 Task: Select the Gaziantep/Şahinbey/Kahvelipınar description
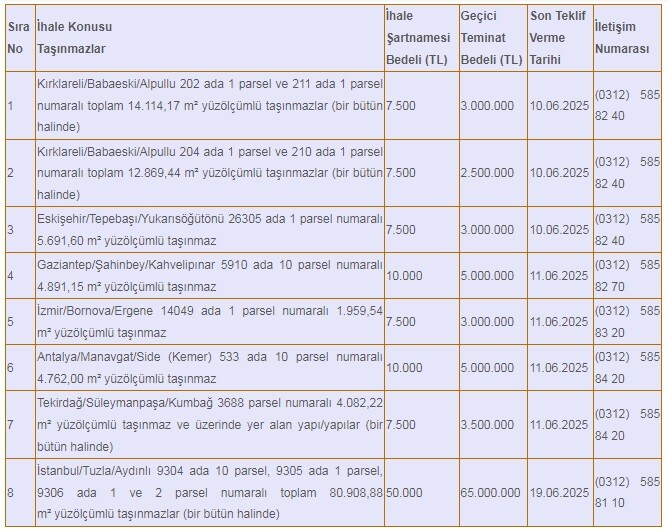coord(210,276)
